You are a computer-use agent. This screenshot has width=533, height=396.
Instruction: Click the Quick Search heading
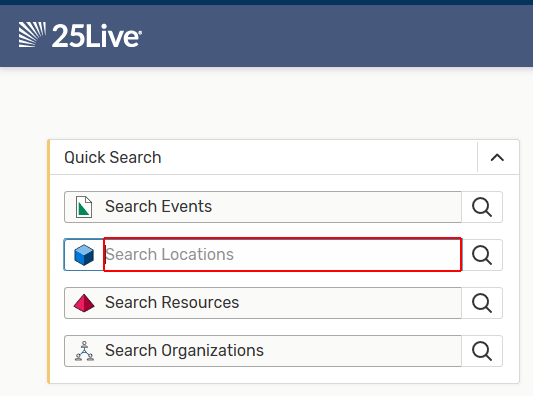tap(113, 157)
